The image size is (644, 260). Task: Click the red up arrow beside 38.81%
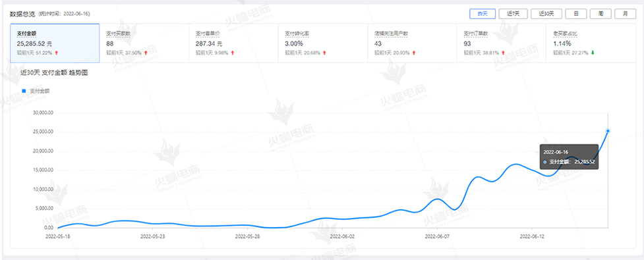[503, 53]
